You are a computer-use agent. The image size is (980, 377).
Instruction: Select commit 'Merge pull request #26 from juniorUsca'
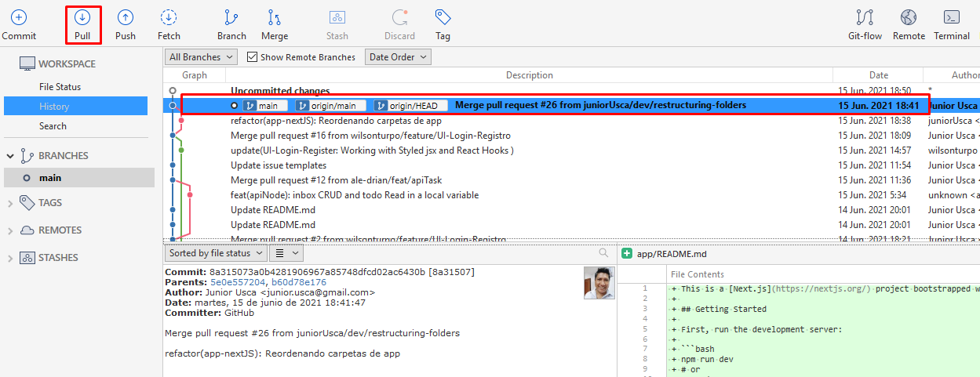click(x=571, y=105)
